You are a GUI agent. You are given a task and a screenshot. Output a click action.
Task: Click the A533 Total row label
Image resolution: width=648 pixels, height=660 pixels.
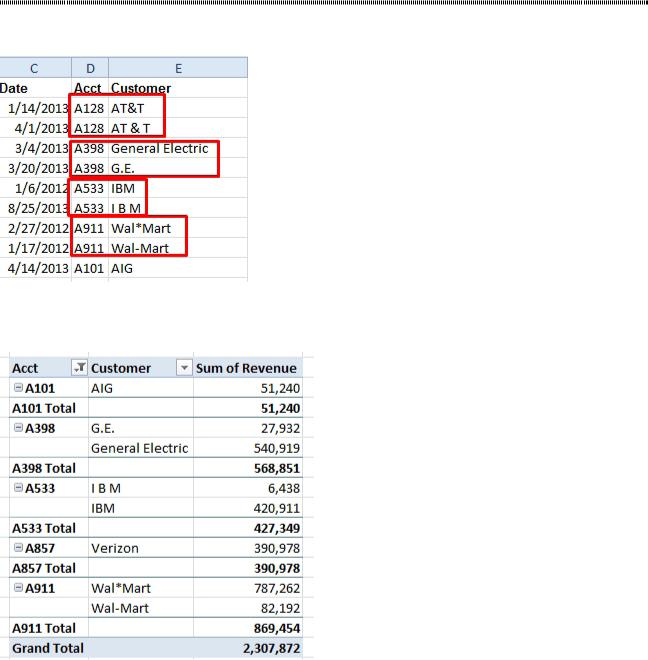44,528
